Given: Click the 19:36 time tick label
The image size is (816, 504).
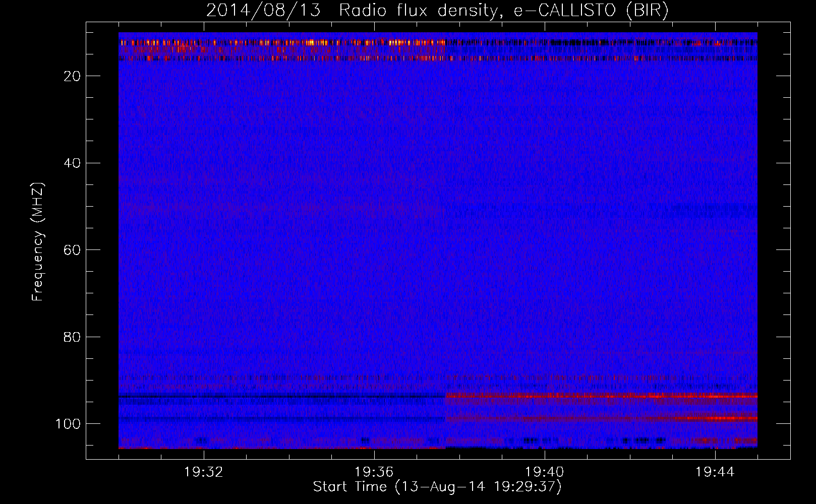Looking at the screenshot, I should tap(374, 472).
